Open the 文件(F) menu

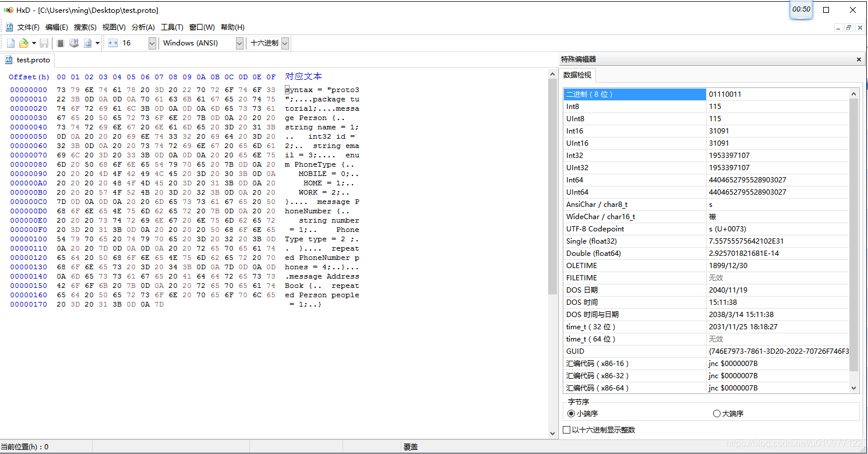pyautogui.click(x=29, y=27)
